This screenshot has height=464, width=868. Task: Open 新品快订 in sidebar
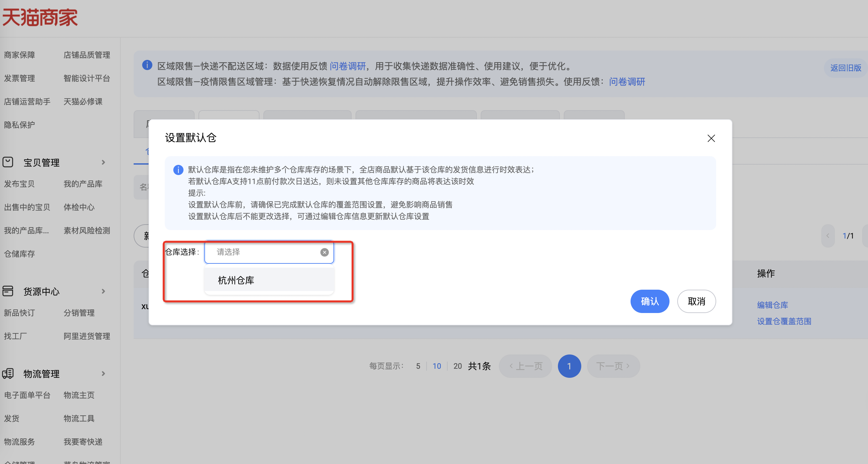pos(19,313)
